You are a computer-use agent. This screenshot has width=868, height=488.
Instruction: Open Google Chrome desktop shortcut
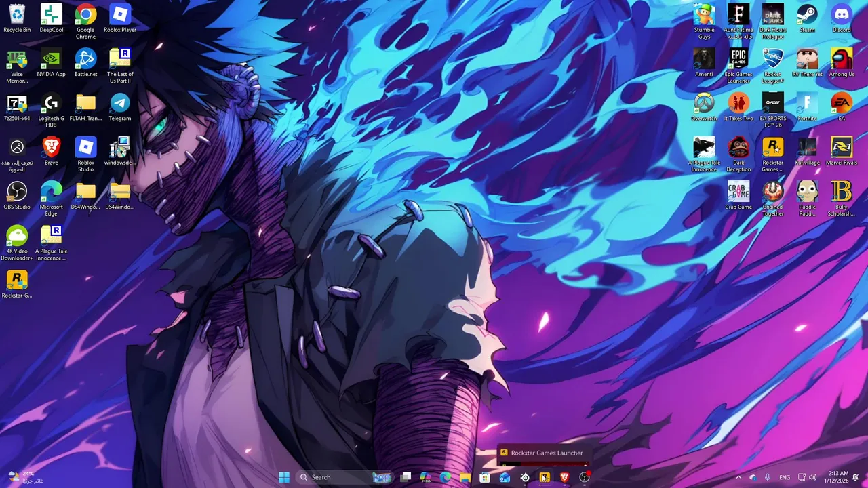pos(85,21)
